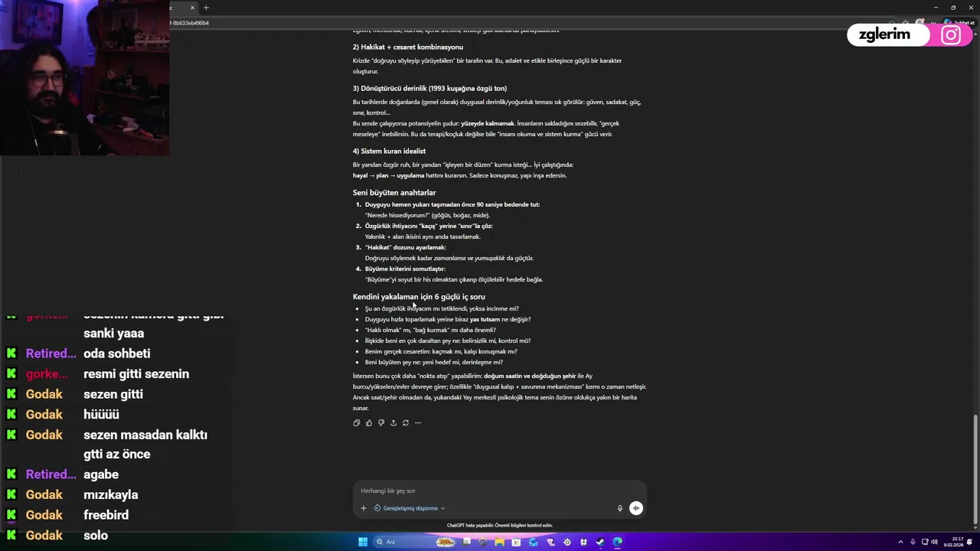
Task: Start voice mode with the white waveform button
Action: (x=636, y=508)
